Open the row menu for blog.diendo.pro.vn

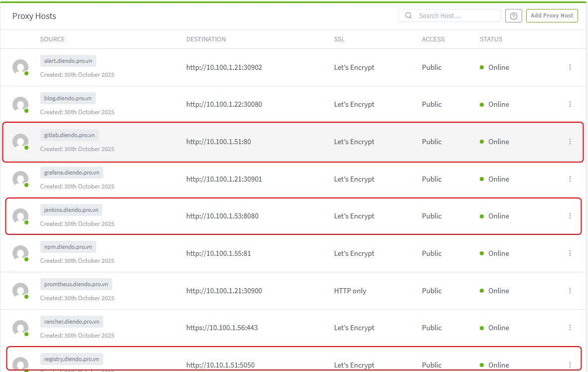[x=570, y=104]
